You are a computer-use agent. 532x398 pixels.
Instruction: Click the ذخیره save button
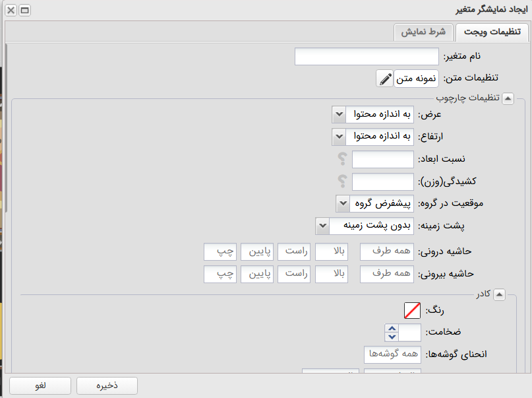tap(107, 385)
